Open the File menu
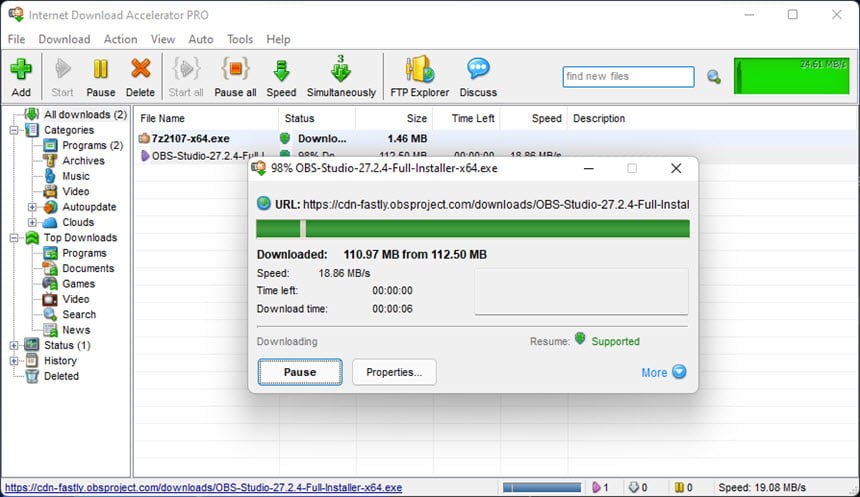Viewport: 860px width, 497px height. [x=16, y=39]
